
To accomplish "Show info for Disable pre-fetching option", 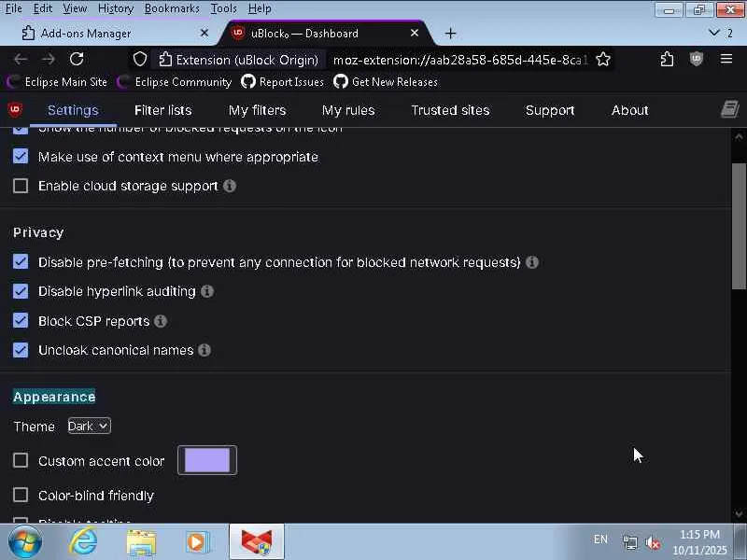I will [532, 262].
